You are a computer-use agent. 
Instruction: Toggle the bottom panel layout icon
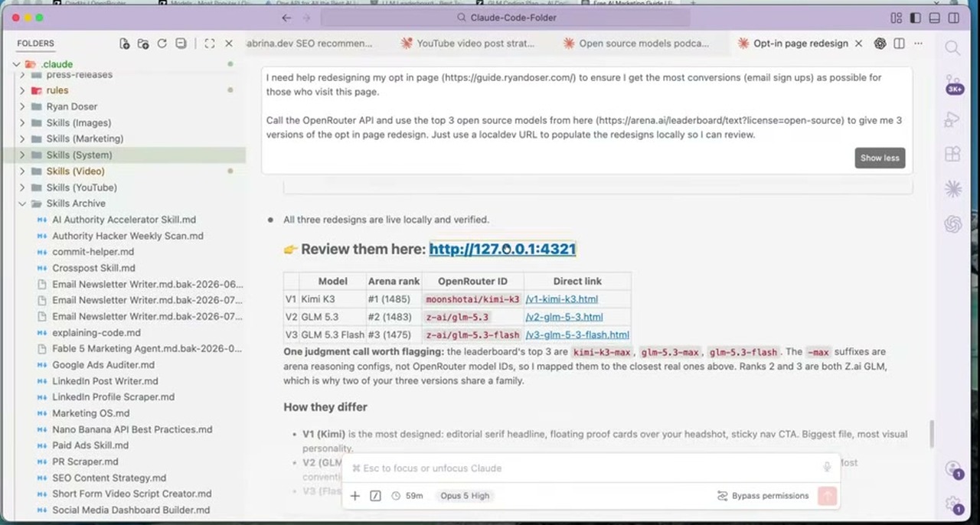pos(935,18)
